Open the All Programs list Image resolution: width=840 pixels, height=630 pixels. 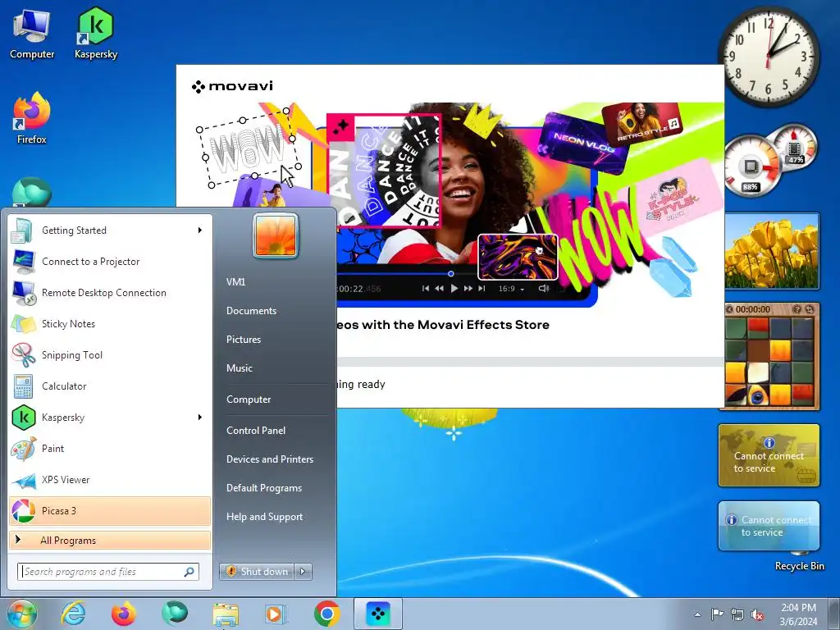click(110, 540)
